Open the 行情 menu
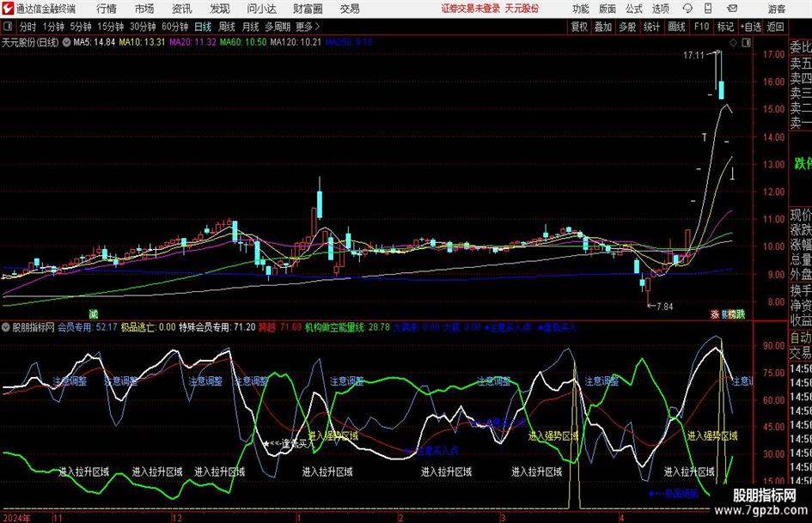Viewport: 812px width, 523px height. (107, 9)
